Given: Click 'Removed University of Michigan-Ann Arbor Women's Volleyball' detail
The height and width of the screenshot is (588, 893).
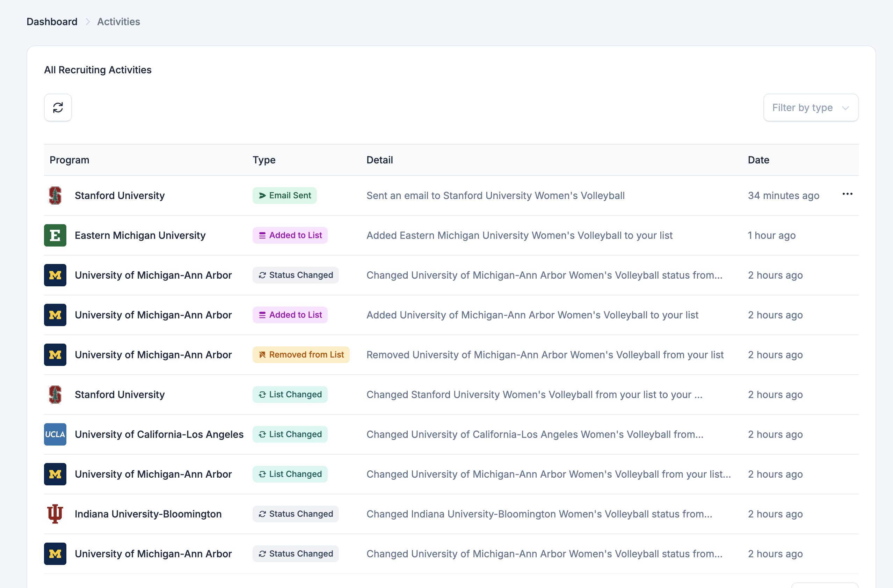Looking at the screenshot, I should (x=545, y=354).
